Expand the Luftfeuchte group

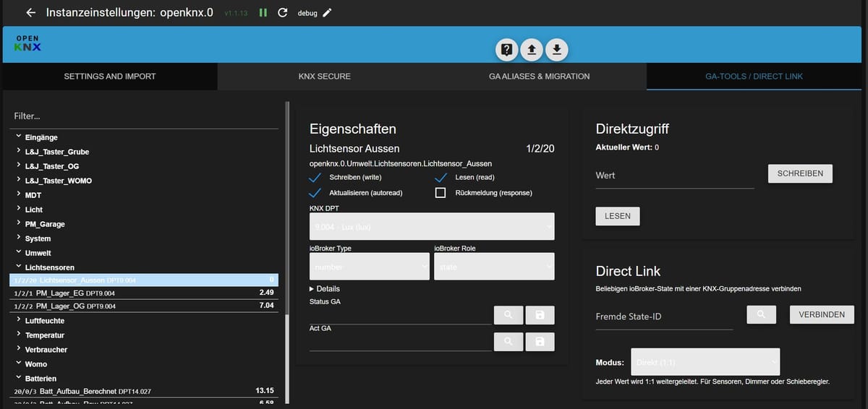(19, 320)
